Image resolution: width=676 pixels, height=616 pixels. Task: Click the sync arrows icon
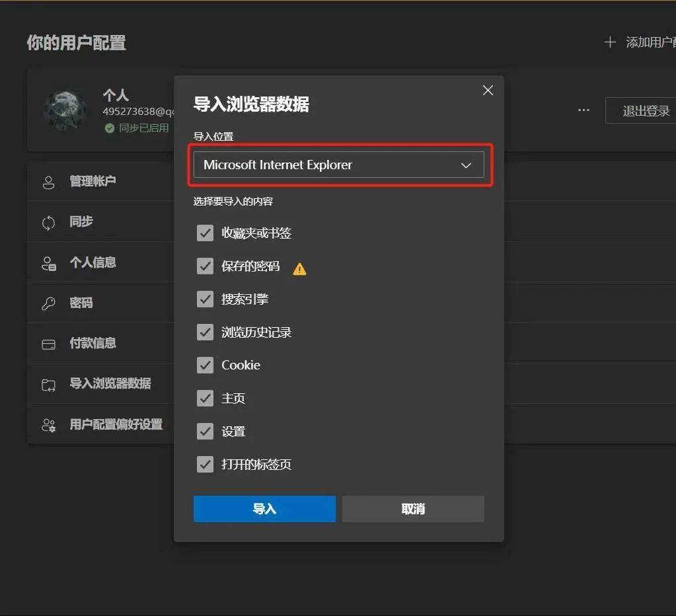49,223
